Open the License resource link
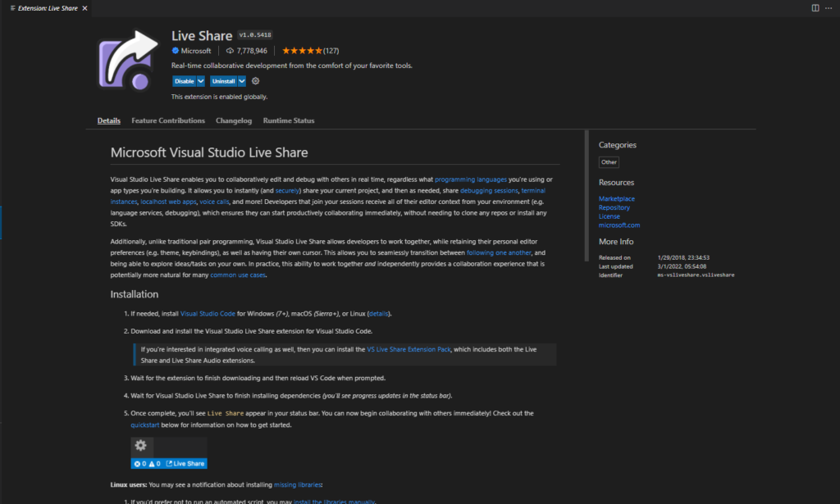The width and height of the screenshot is (840, 504). (x=609, y=216)
